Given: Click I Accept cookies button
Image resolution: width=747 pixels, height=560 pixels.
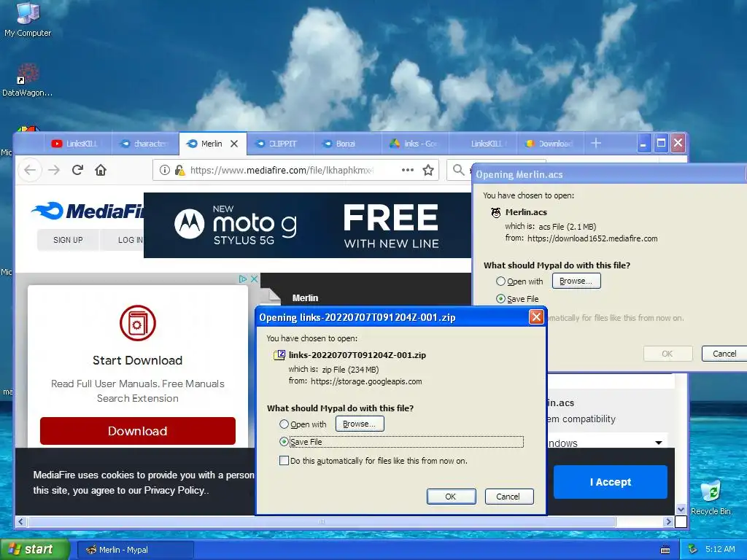Looking at the screenshot, I should (611, 482).
